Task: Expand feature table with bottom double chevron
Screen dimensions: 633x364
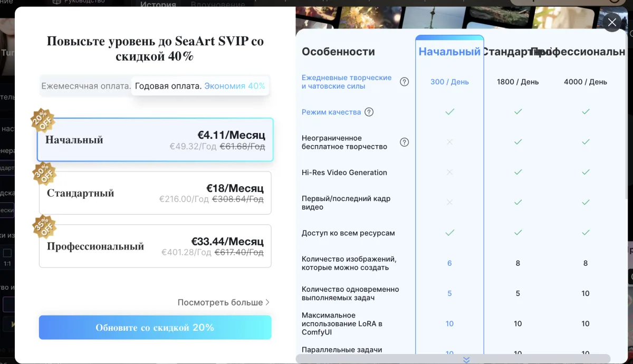Action: click(x=466, y=360)
